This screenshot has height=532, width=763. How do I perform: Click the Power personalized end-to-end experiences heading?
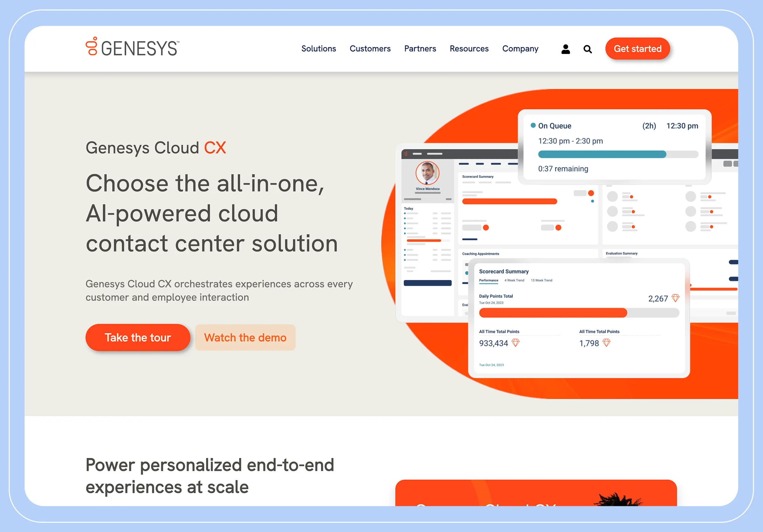click(x=210, y=476)
